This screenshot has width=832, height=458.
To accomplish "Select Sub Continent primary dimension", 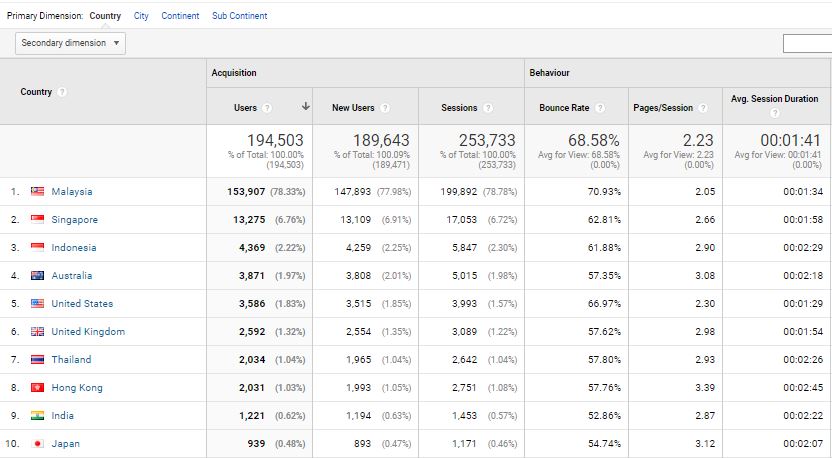I will [240, 16].
